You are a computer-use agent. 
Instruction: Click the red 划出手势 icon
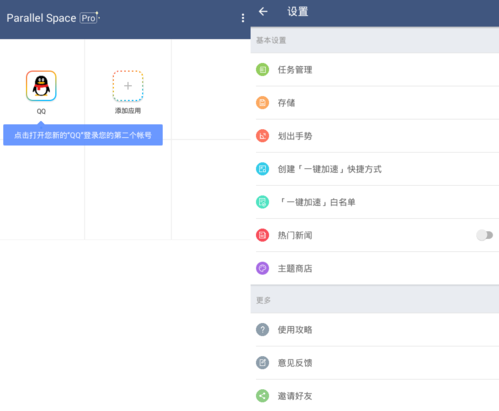262,136
